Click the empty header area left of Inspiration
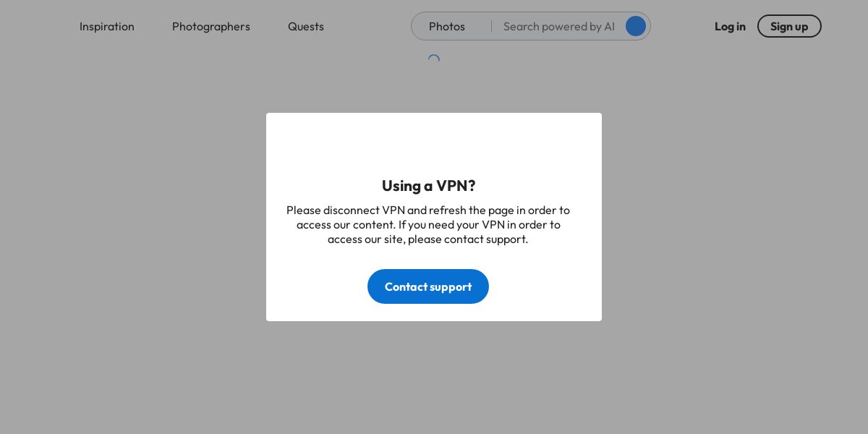868x434 pixels. tap(38, 26)
